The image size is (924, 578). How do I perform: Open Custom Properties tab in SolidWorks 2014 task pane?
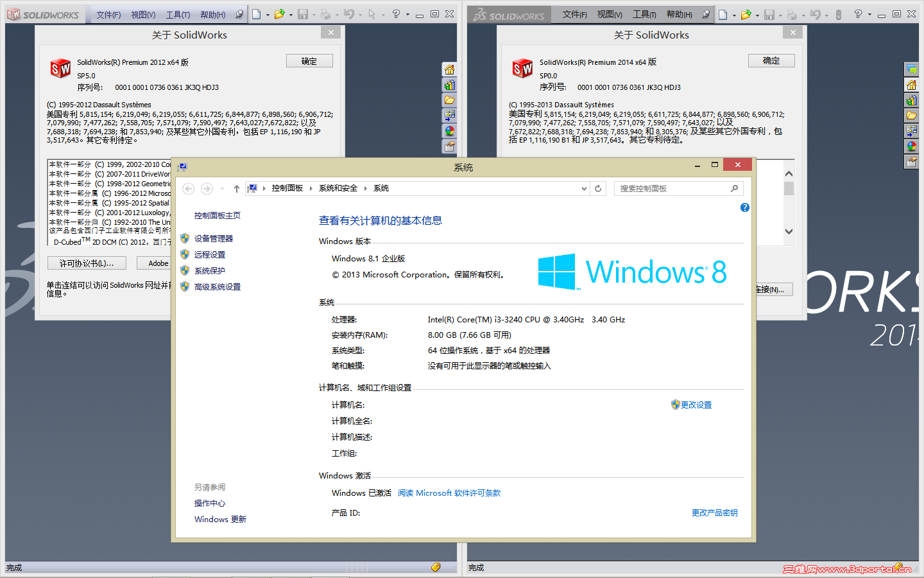click(x=911, y=162)
